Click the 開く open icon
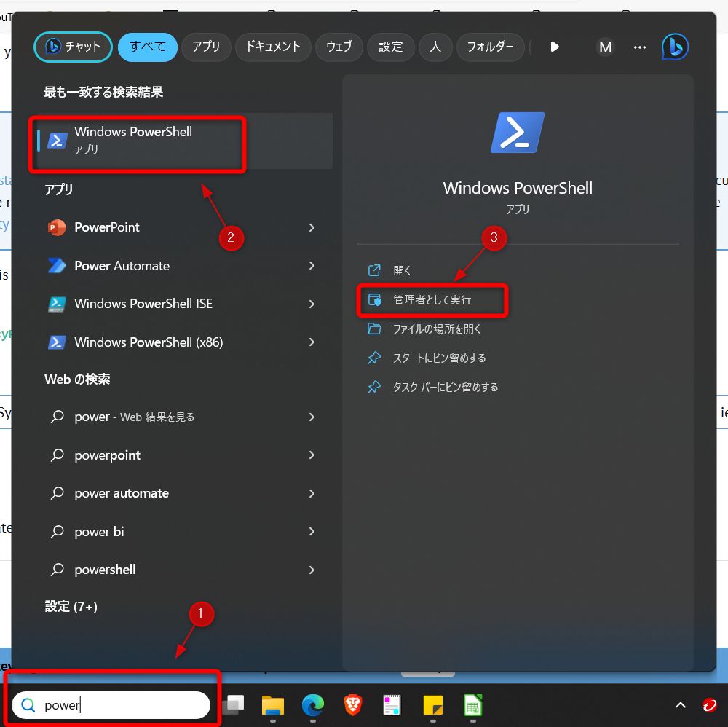The height and width of the screenshot is (727, 728). (374, 270)
